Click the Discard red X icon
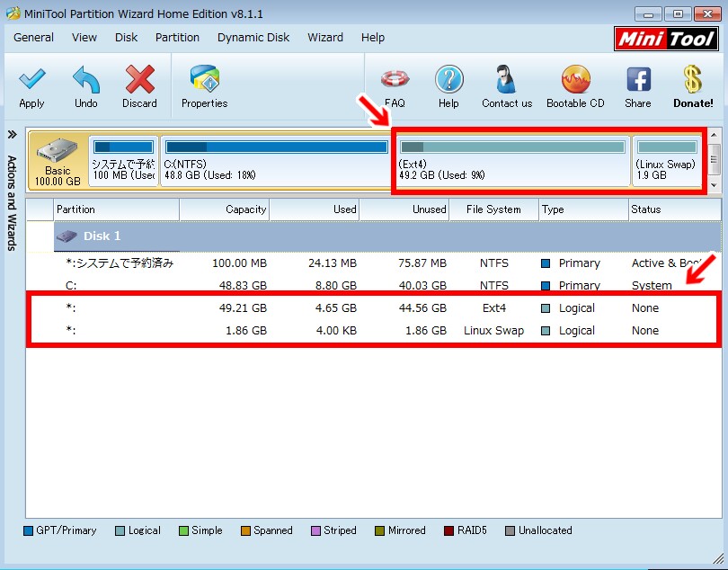 [139, 79]
